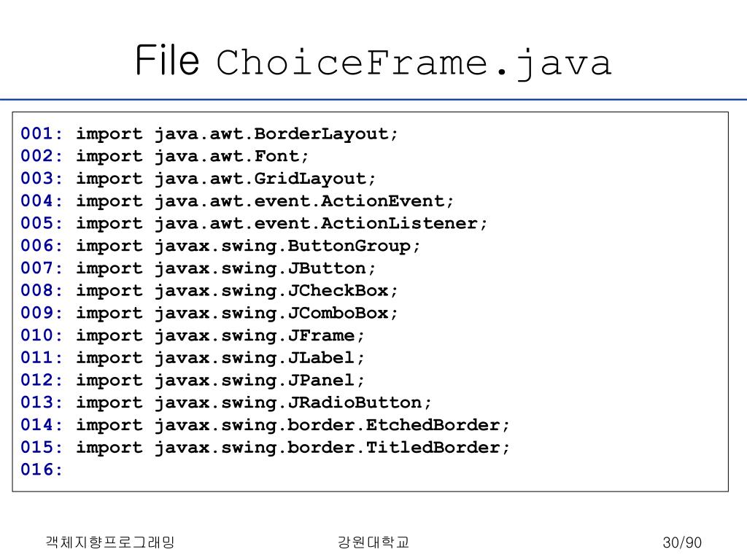Click the ButtonGroup import line

click(x=220, y=246)
